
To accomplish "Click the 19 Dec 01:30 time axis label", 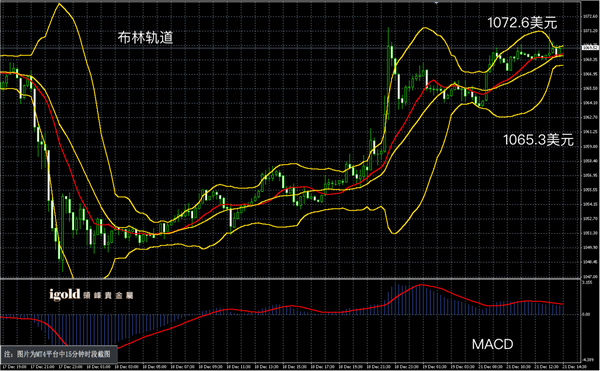I will (435, 367).
